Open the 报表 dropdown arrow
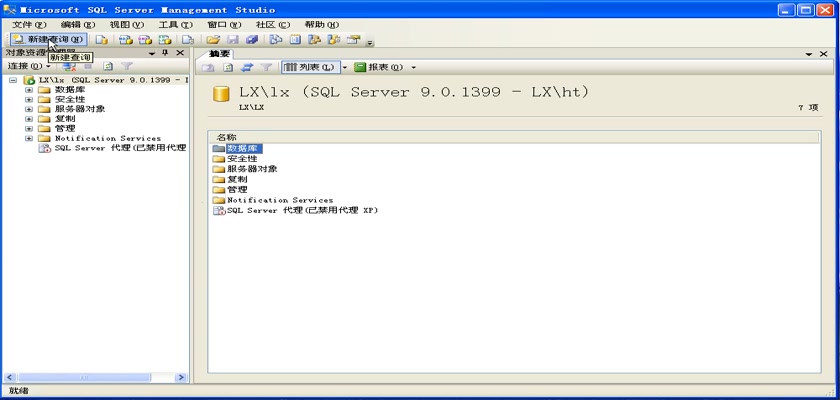This screenshot has width=840, height=400. pos(414,67)
